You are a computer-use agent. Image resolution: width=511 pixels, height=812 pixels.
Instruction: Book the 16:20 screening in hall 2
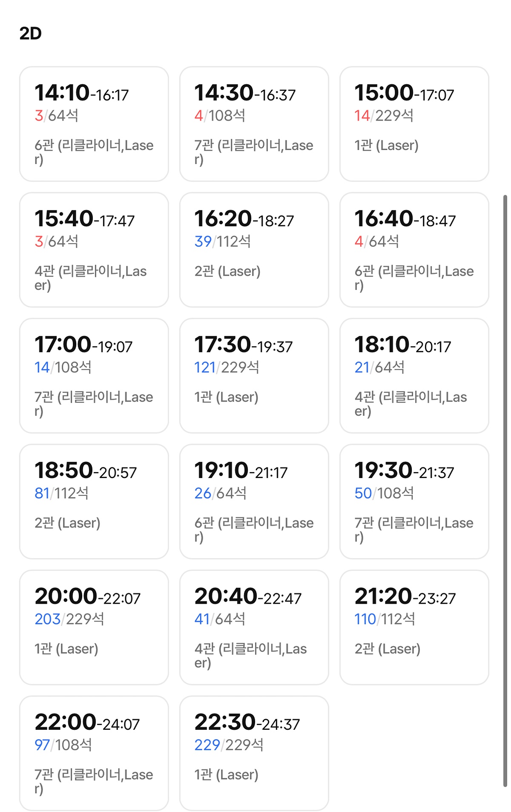(x=254, y=250)
